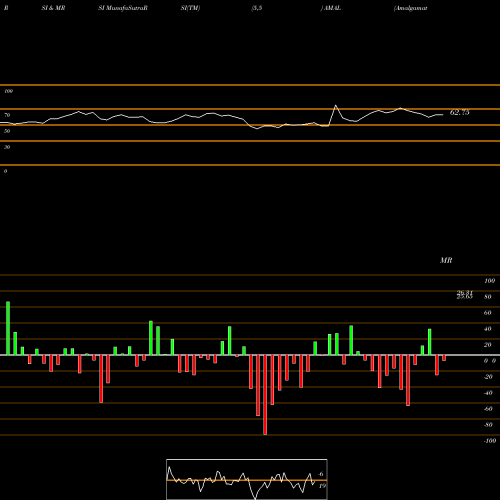Click the MR axis label -60
This screenshot has width=500, height=500.
488,409
